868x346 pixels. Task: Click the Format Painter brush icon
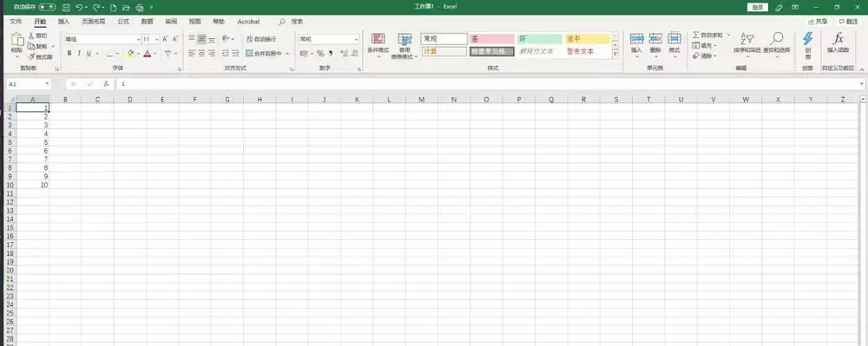32,57
